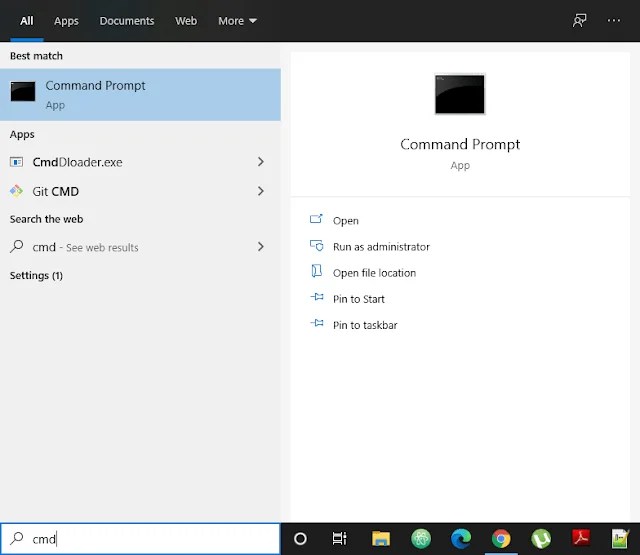Click the large Command Prompt preview icon
The image size is (640, 555).
tap(460, 94)
